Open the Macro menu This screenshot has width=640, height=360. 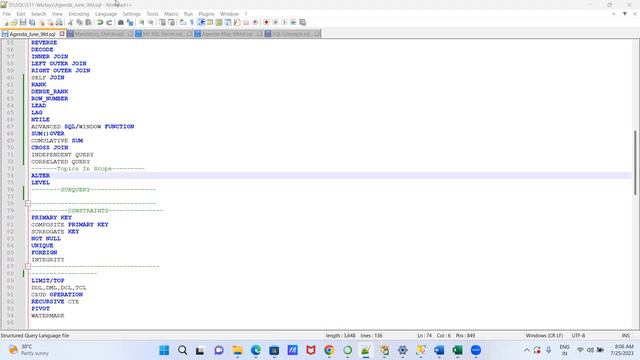[171, 14]
